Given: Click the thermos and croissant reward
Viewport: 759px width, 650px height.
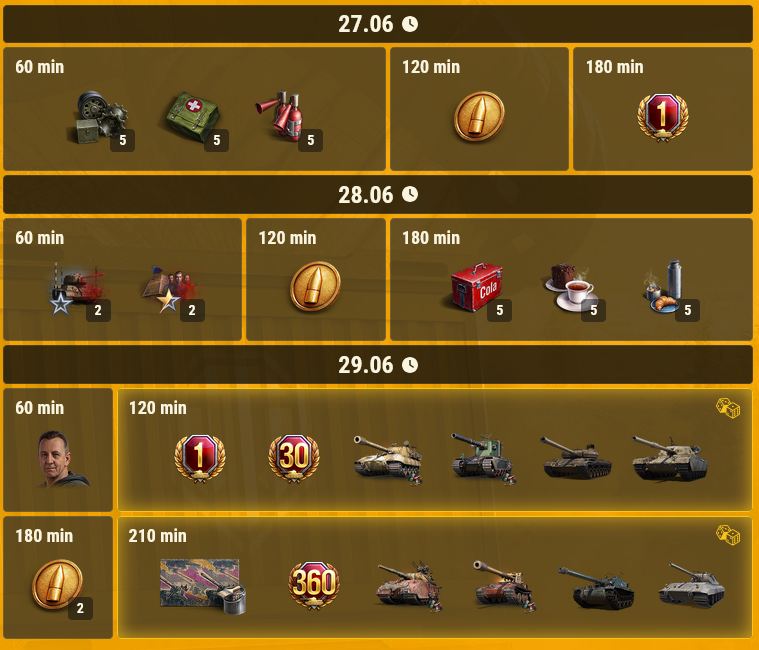Looking at the screenshot, I should pos(664,287).
